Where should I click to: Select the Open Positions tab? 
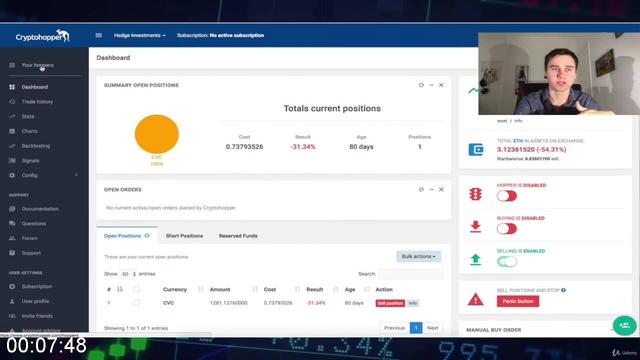coord(127,236)
